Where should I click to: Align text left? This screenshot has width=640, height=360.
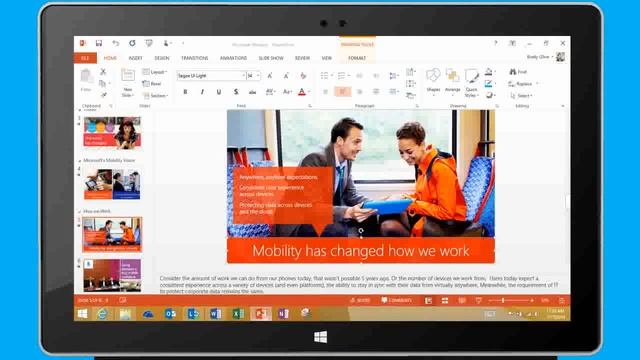[325, 92]
